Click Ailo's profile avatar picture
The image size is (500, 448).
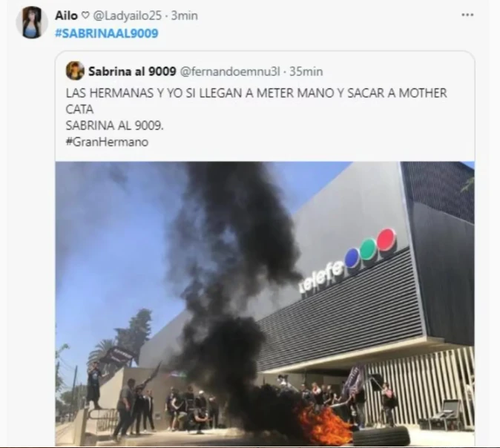(32, 22)
